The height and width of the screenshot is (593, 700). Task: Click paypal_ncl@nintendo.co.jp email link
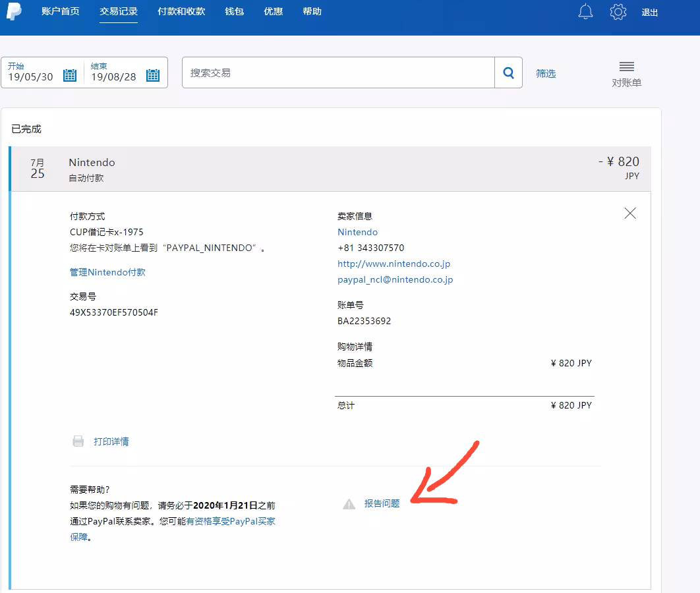395,280
